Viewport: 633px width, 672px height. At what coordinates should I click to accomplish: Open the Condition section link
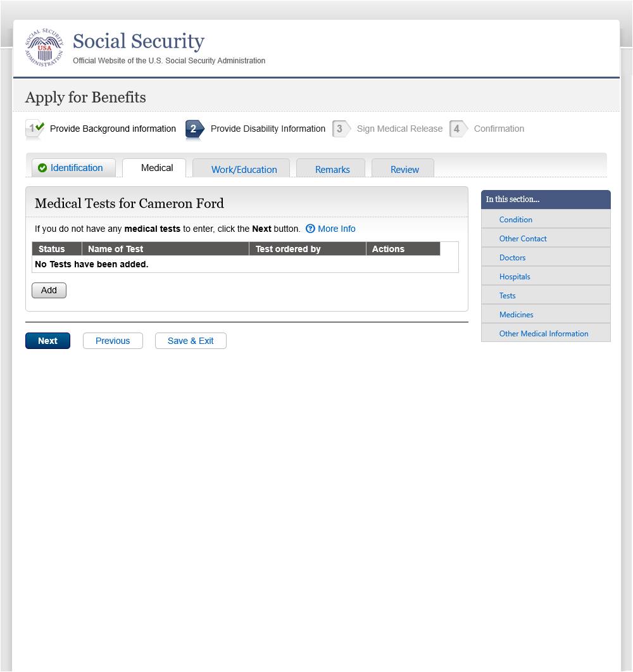515,220
